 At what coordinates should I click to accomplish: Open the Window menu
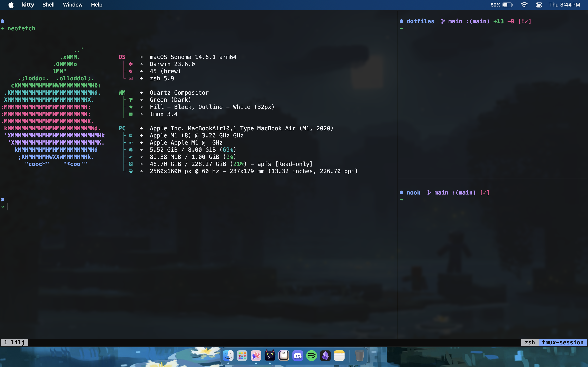(72, 5)
